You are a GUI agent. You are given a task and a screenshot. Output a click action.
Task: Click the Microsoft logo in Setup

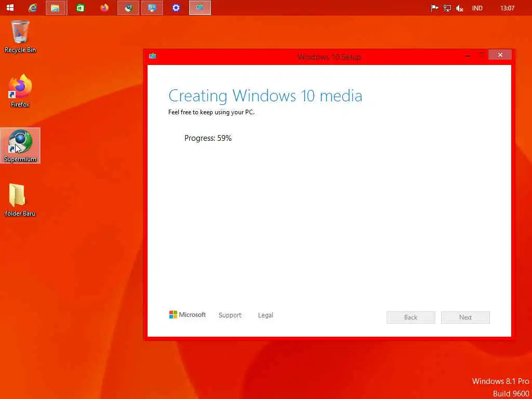(x=187, y=314)
